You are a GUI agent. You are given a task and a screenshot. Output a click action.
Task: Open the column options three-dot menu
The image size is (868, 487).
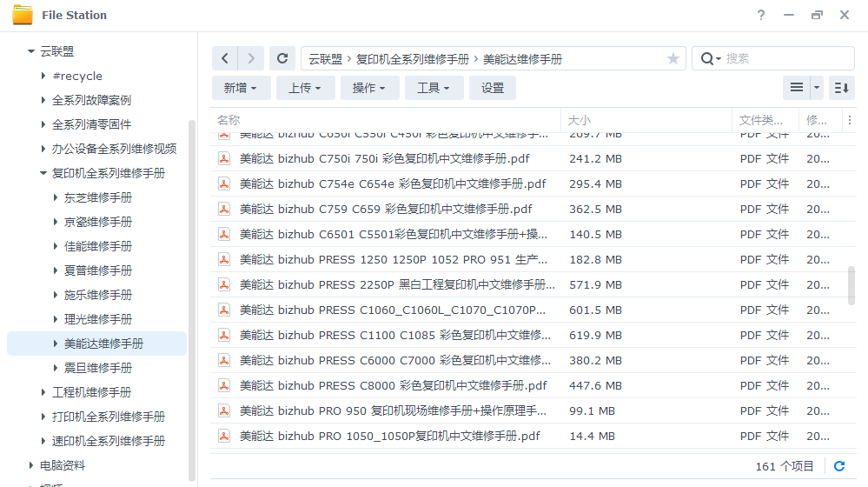[x=850, y=120]
